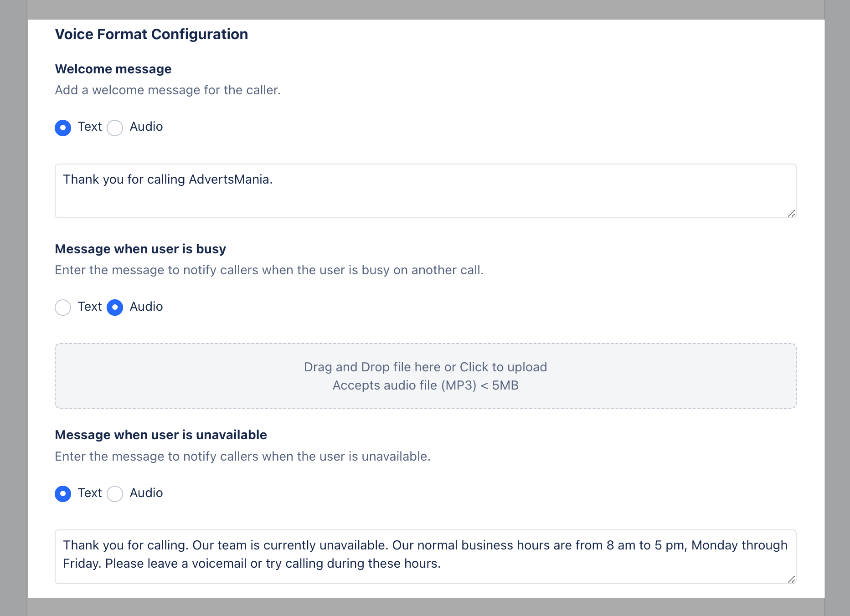This screenshot has width=850, height=616.
Task: Click the resize handle of the welcome textarea
Action: click(792, 214)
